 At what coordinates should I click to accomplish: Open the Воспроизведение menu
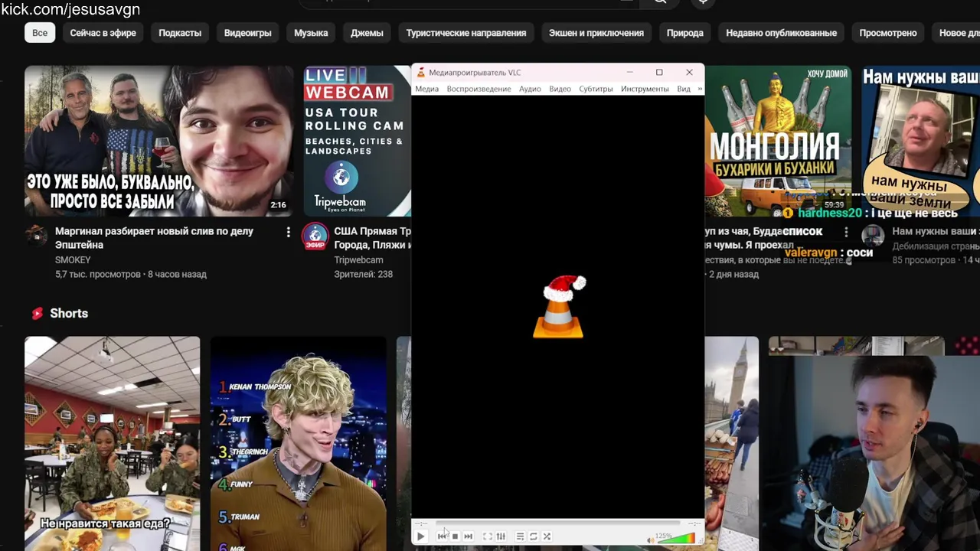coord(479,89)
